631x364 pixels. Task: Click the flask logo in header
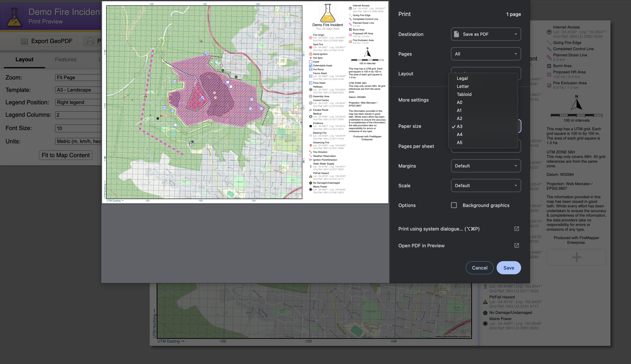point(14,17)
